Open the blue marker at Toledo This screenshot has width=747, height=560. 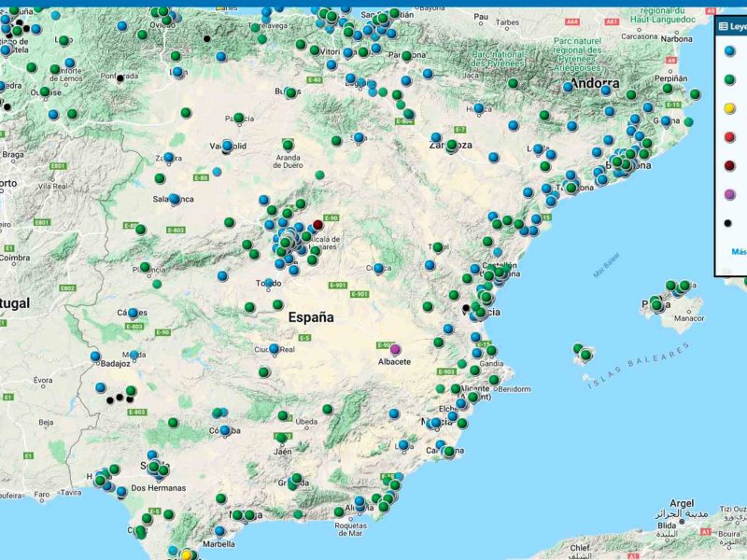coord(268,283)
